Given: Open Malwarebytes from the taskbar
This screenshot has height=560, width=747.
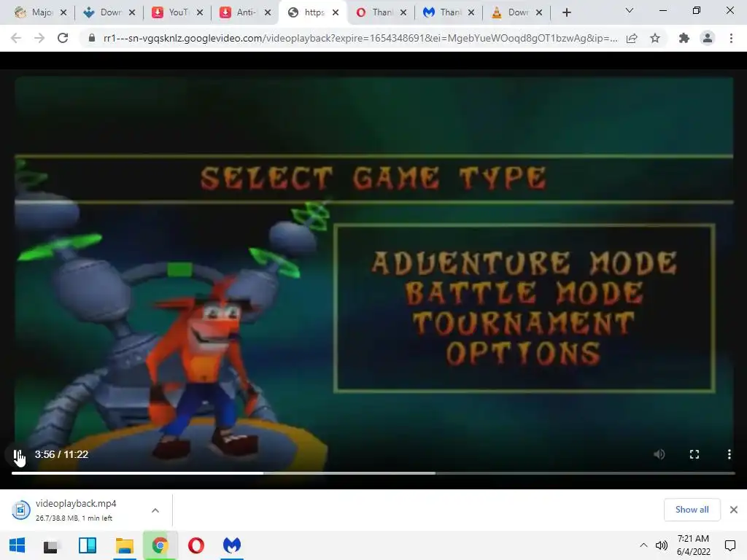Looking at the screenshot, I should tap(232, 545).
